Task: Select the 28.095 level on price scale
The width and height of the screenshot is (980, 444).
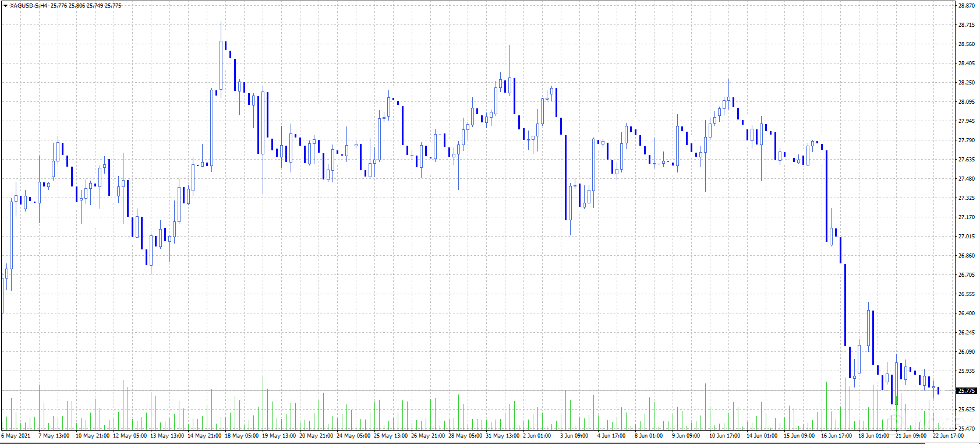Action: click(x=967, y=102)
